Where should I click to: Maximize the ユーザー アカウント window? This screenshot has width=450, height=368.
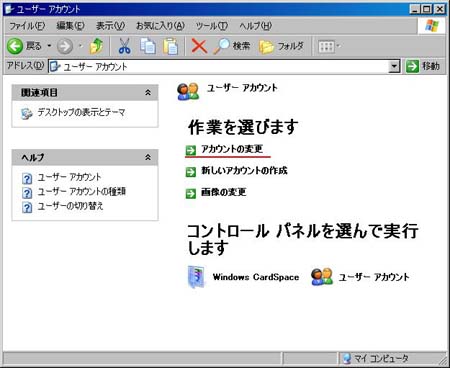tap(427, 9)
